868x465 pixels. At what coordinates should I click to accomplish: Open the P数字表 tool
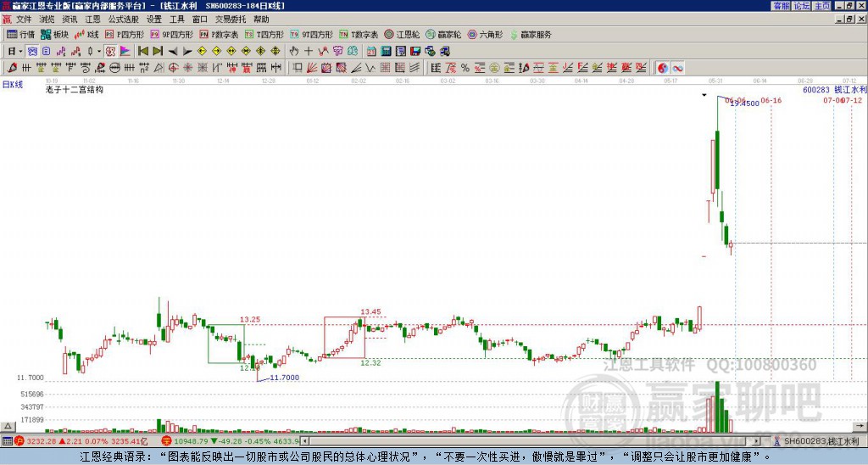click(219, 34)
